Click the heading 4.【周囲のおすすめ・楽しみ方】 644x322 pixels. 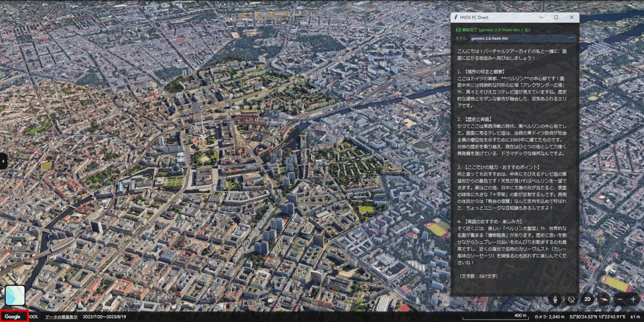(491, 222)
